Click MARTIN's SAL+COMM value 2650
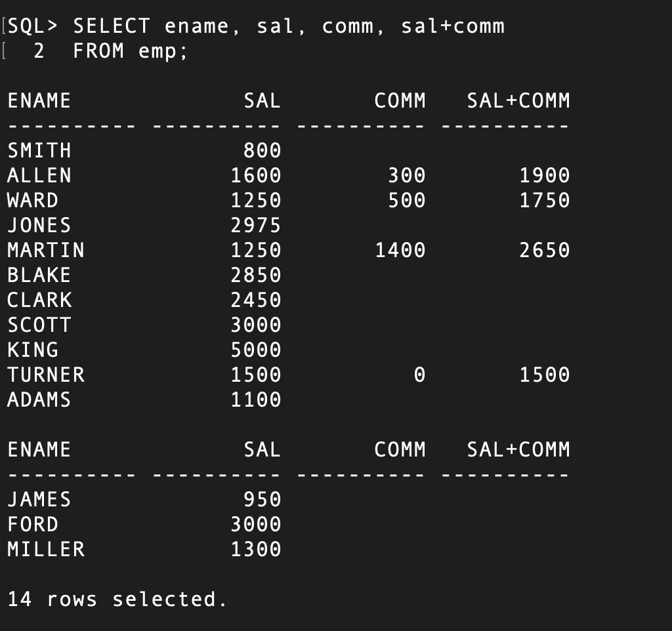Viewport: 672px width, 631px height. point(545,250)
